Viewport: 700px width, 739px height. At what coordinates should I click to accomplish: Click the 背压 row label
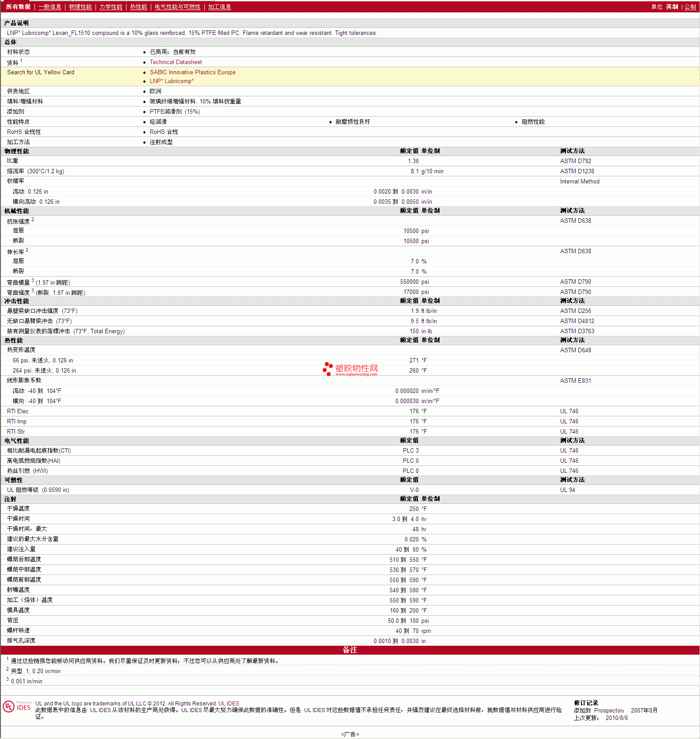coord(13,621)
